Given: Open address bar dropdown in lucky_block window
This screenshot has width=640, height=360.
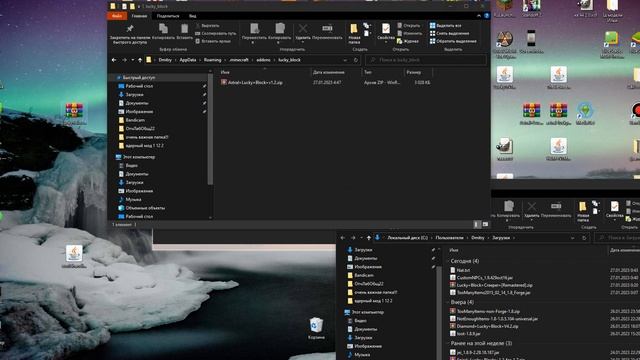Looking at the screenshot, I should coord(345,60).
